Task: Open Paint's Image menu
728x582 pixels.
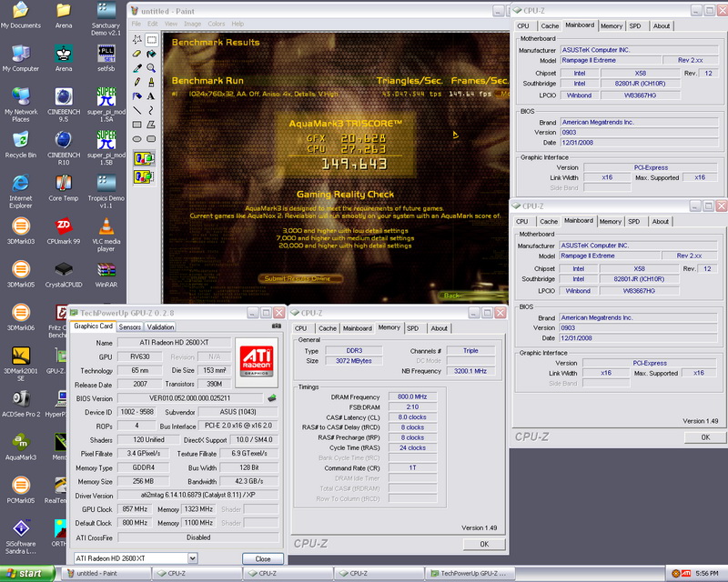Action: point(192,24)
